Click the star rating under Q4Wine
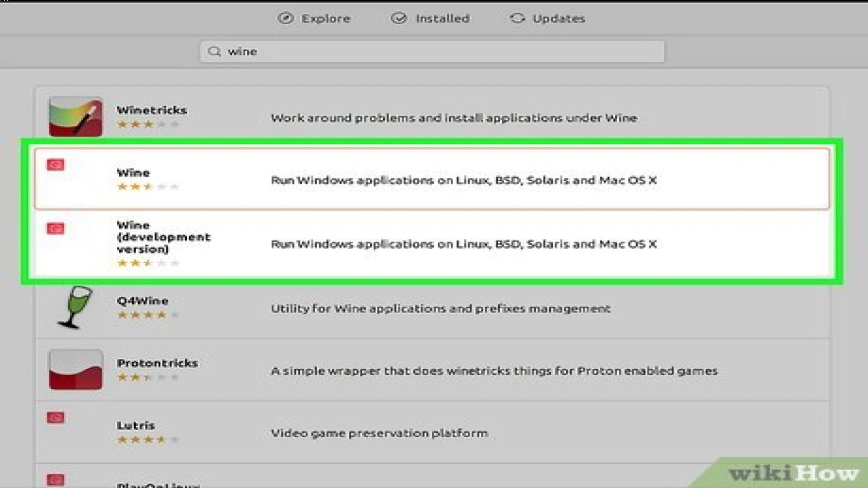 [148, 315]
